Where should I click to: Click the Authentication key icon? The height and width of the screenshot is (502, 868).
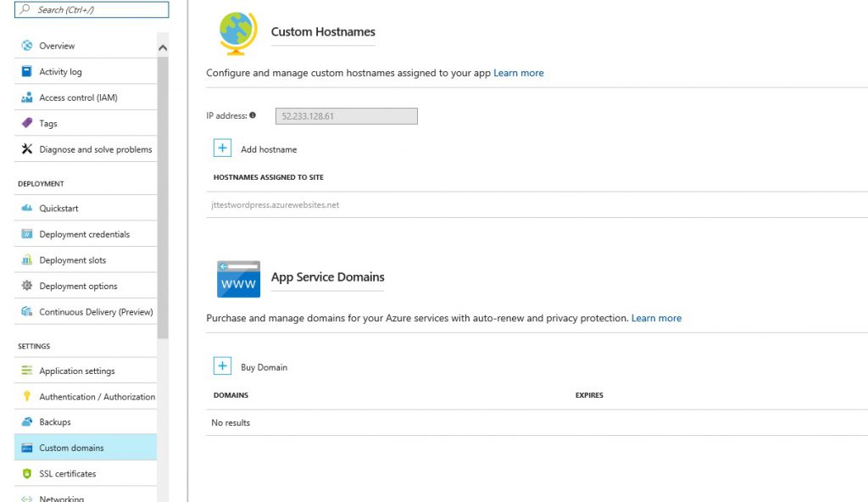[26, 396]
